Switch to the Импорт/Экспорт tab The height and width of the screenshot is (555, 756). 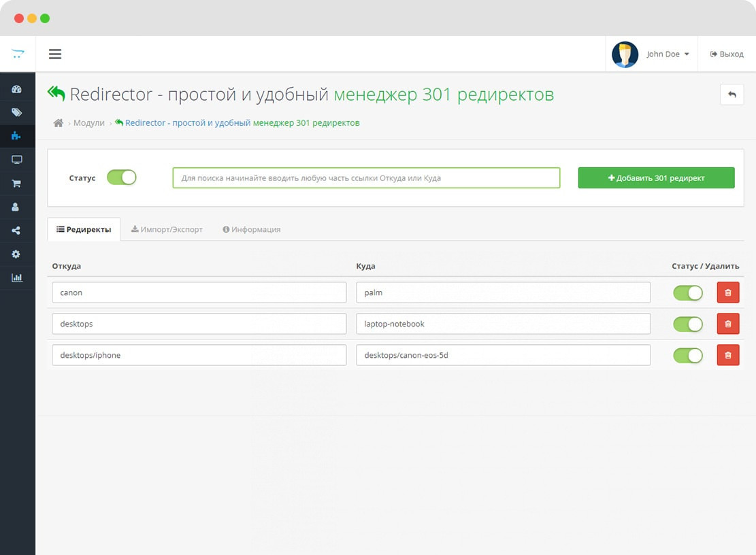coord(167,230)
